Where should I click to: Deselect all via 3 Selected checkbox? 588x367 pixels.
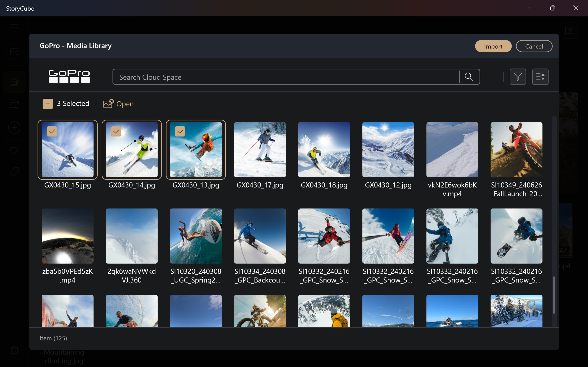point(48,104)
